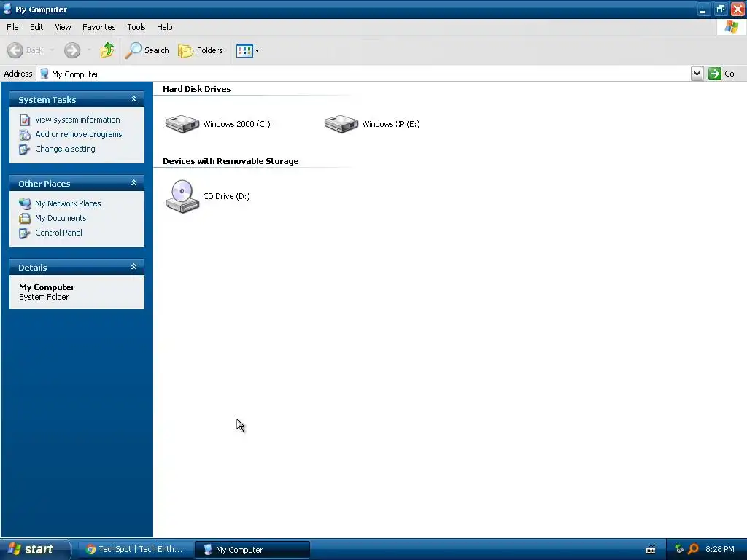Open the Edit menu
747x560 pixels.
tap(36, 27)
